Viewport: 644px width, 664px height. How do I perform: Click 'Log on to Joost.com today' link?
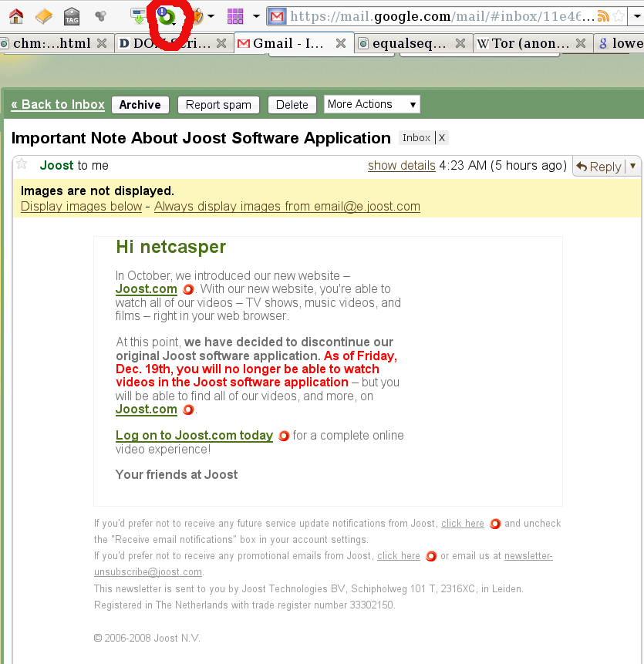194,435
